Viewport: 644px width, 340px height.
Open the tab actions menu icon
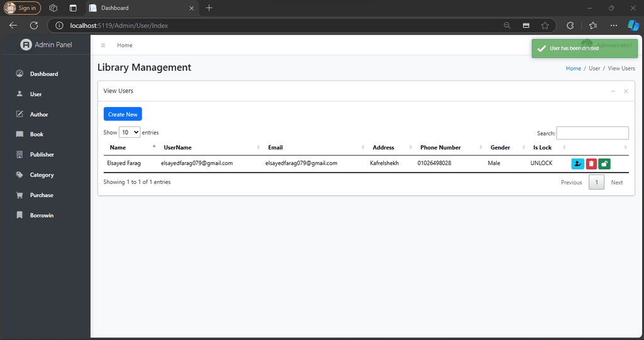coord(73,8)
